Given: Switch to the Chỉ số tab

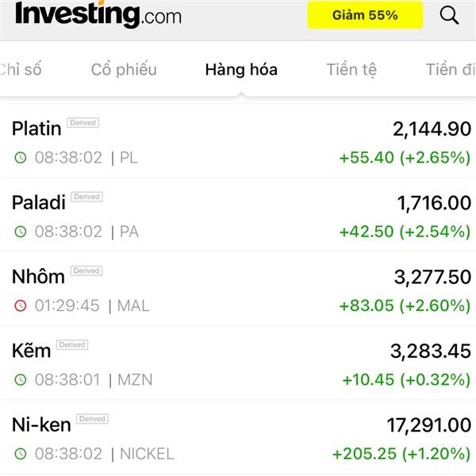Looking at the screenshot, I should coord(20,69).
